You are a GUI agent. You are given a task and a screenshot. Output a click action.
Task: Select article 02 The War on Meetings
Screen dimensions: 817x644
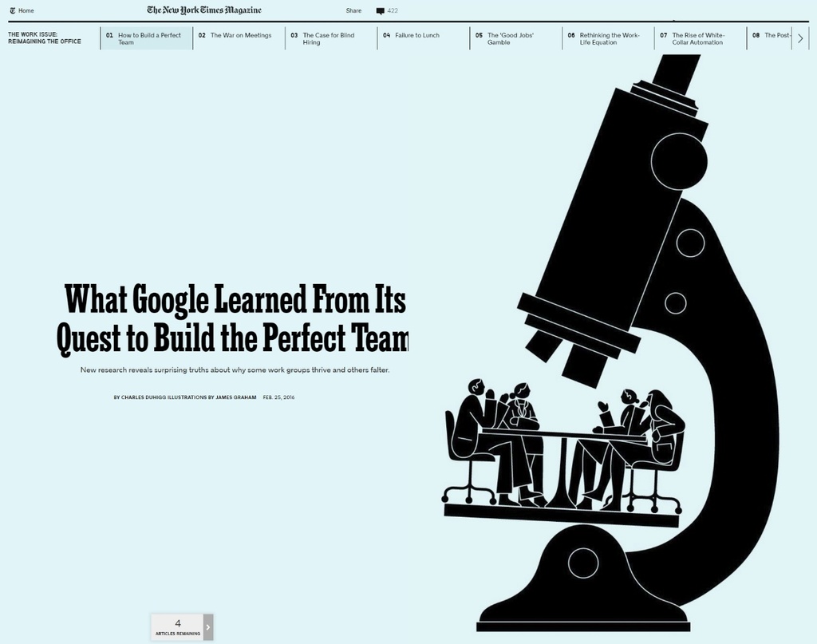coord(239,38)
